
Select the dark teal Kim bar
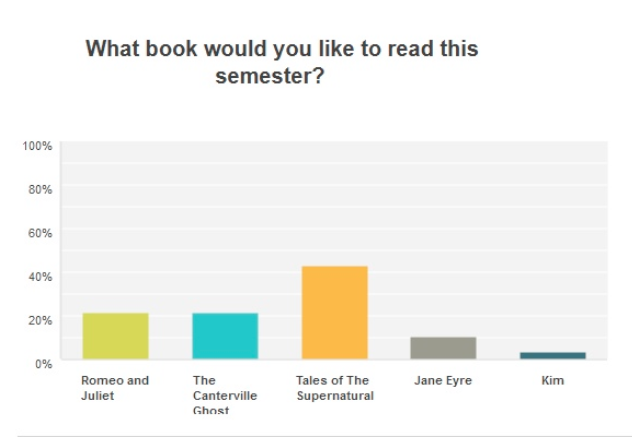(553, 356)
